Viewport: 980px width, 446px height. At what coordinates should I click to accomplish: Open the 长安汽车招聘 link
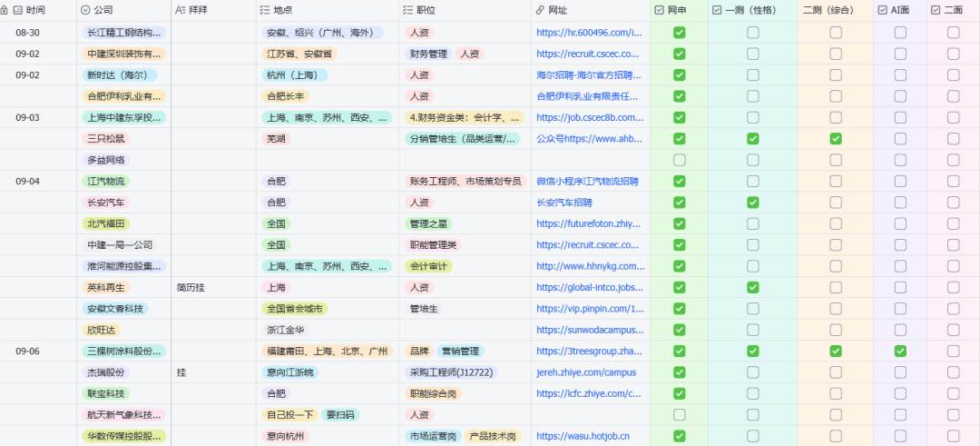(x=564, y=203)
